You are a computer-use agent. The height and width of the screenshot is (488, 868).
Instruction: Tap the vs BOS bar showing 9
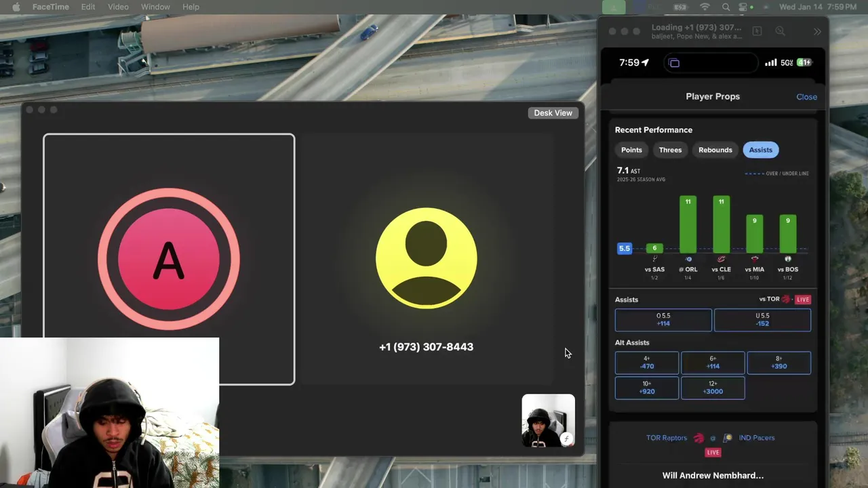tap(787, 234)
